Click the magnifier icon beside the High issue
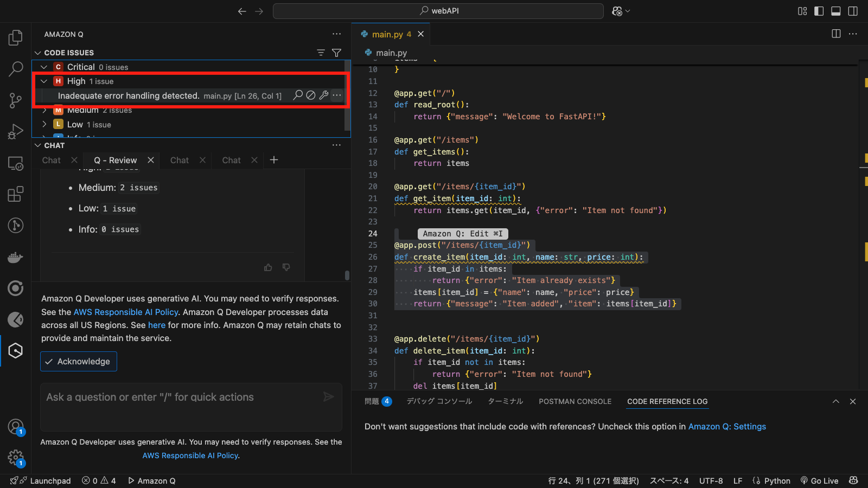This screenshot has width=868, height=488. pos(297,95)
